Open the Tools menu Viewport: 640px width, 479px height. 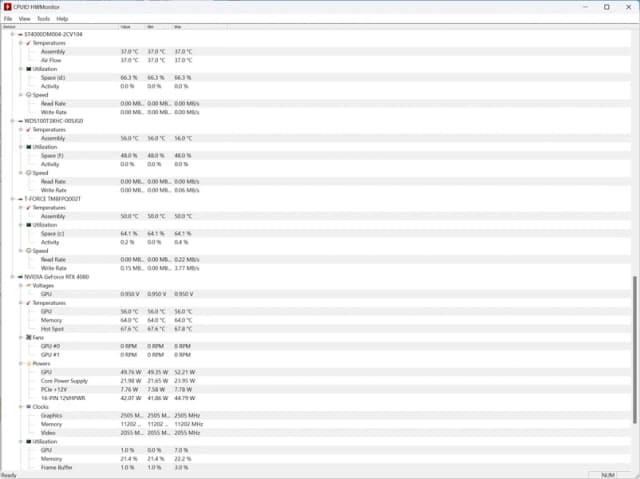click(x=43, y=19)
